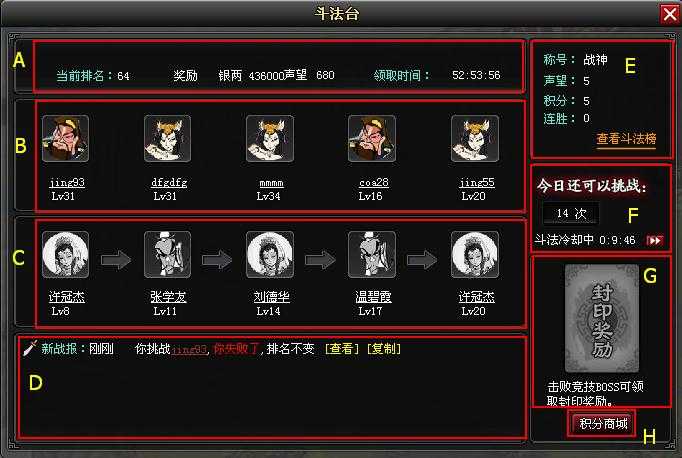Click the Lv8 许冠杰 boss portrait
The height and width of the screenshot is (458, 682).
pos(66,254)
